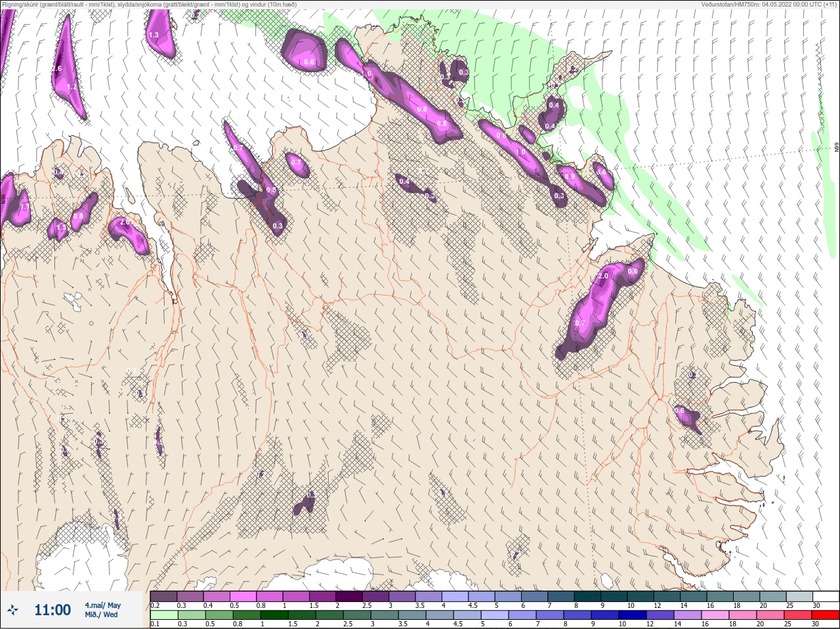Select the 11:00 forecast time display
Image resolution: width=840 pixels, height=629 pixels.
coord(52,610)
